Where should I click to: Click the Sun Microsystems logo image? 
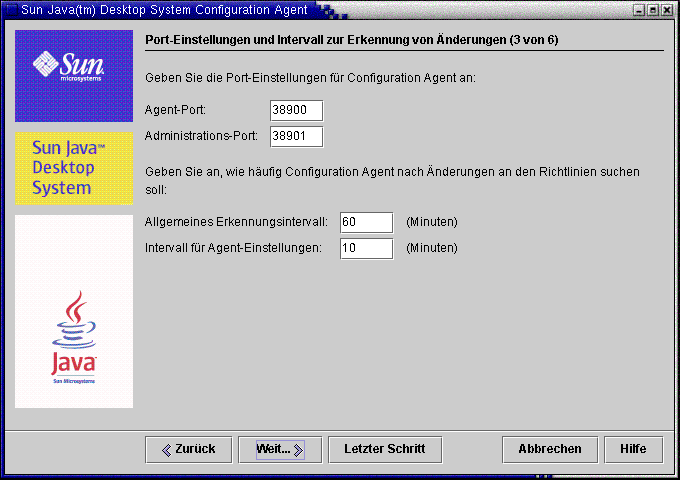[x=74, y=76]
